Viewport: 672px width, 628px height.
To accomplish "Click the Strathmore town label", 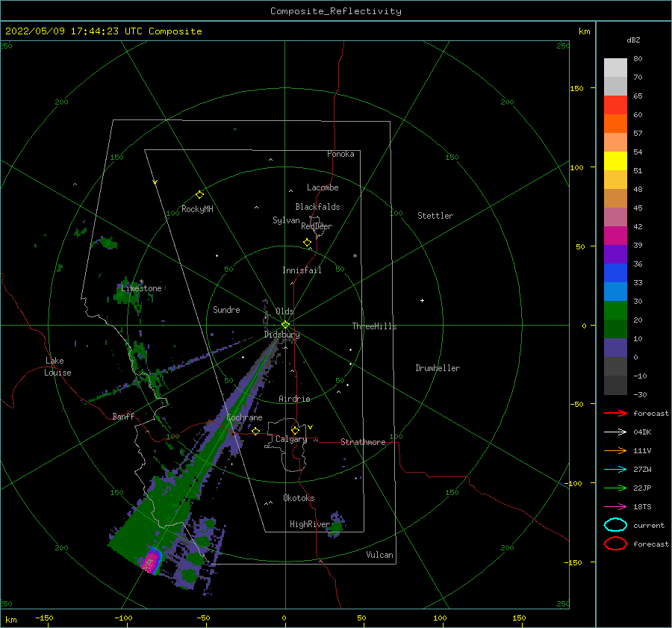I will point(363,442).
